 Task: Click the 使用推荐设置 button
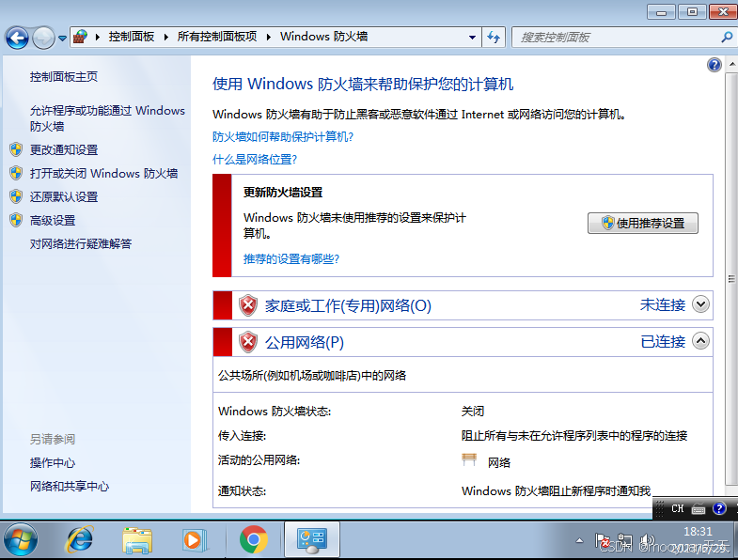pos(642,223)
